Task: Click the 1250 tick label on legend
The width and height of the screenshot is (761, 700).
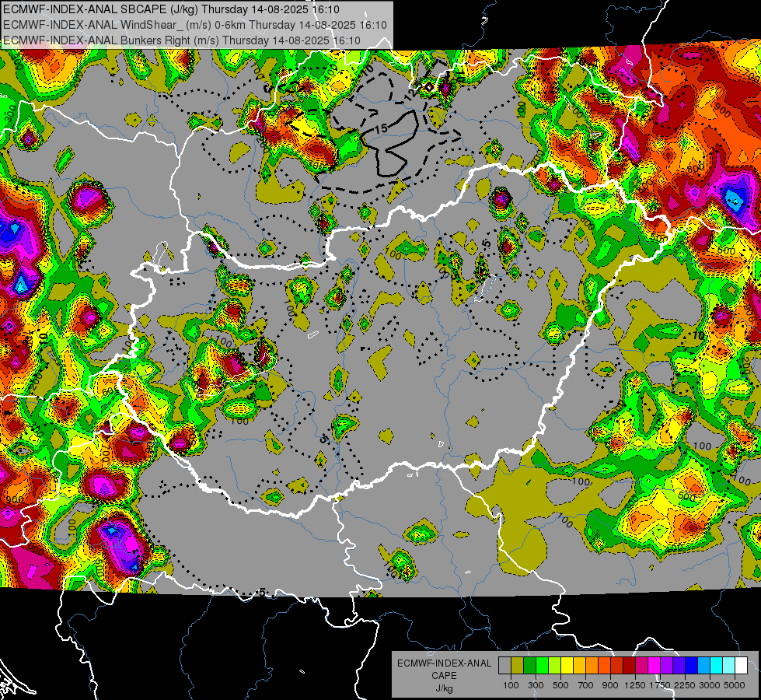Action: (x=635, y=685)
